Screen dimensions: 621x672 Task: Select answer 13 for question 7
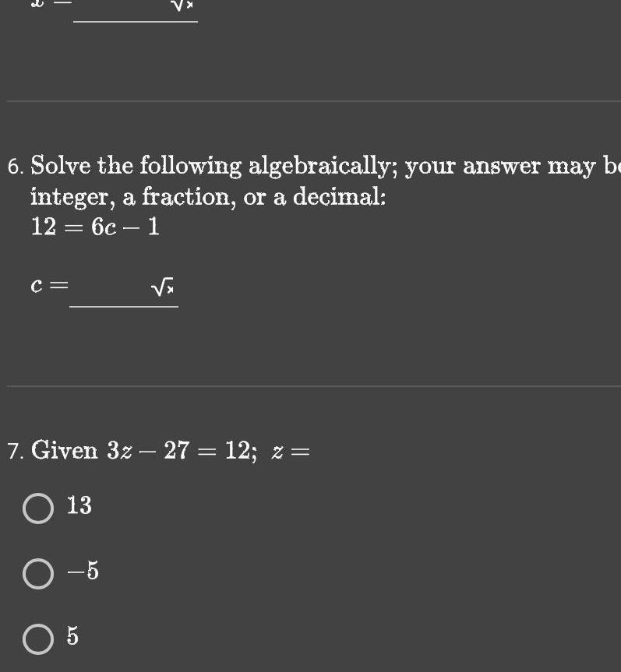(x=37, y=508)
